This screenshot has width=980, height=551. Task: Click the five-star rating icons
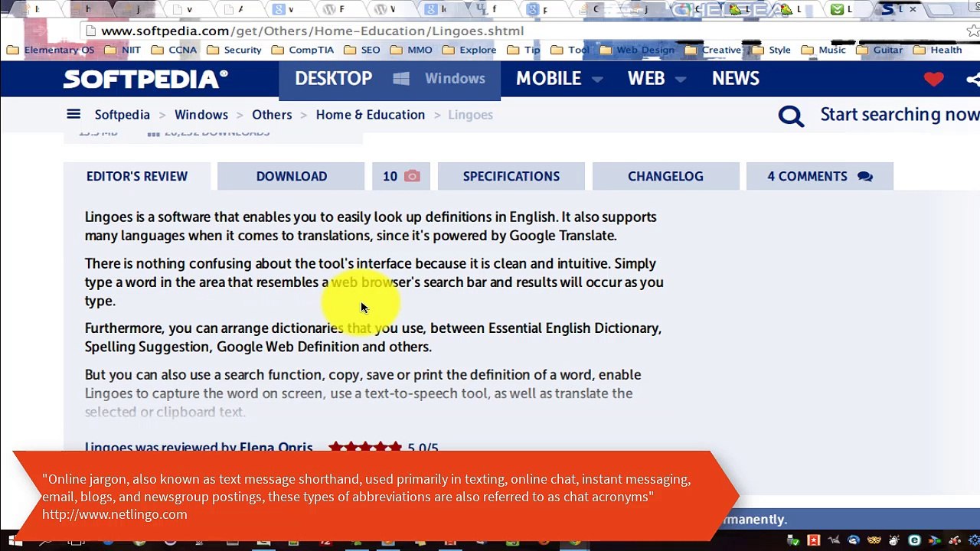pos(364,448)
